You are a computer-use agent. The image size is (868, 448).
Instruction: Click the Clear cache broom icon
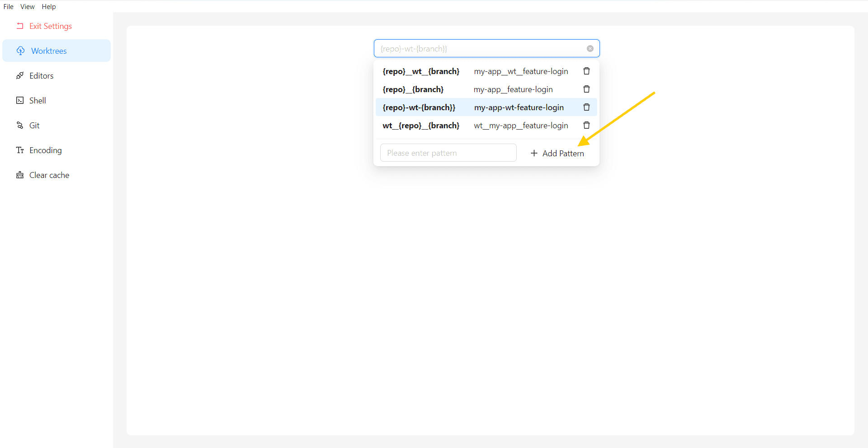[20, 175]
